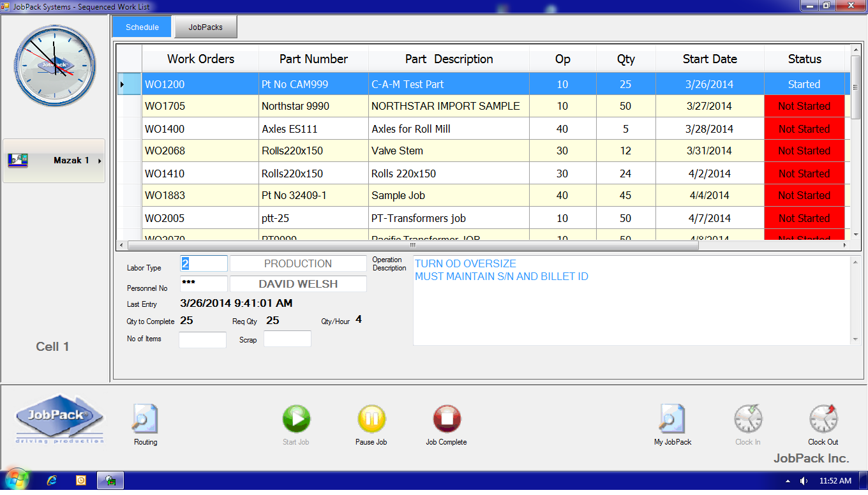Open the Routing magnifier icon
868x495 pixels.
coord(145,419)
